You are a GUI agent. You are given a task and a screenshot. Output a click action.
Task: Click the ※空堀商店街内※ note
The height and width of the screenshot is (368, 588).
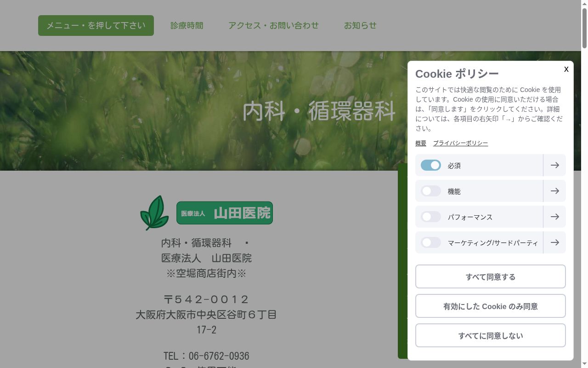coord(206,273)
